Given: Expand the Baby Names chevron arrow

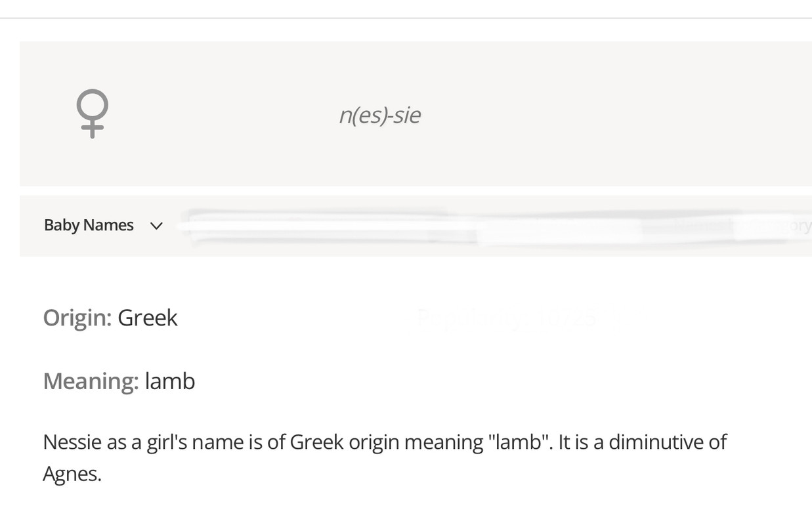Looking at the screenshot, I should pos(156,226).
